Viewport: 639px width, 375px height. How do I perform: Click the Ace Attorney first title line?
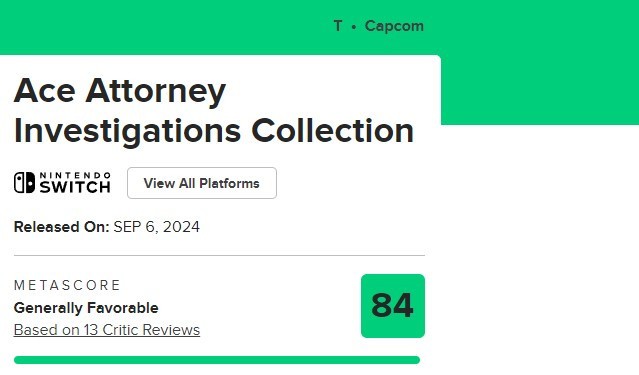[x=120, y=90]
